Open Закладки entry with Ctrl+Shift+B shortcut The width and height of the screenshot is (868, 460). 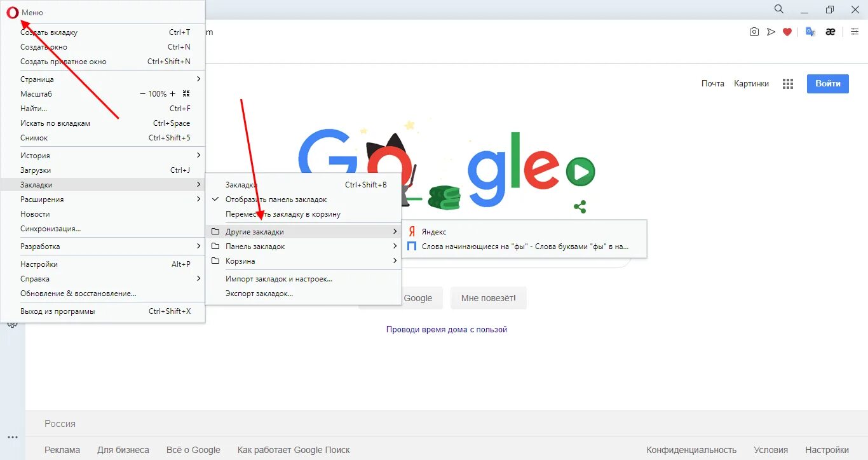pyautogui.click(x=304, y=185)
